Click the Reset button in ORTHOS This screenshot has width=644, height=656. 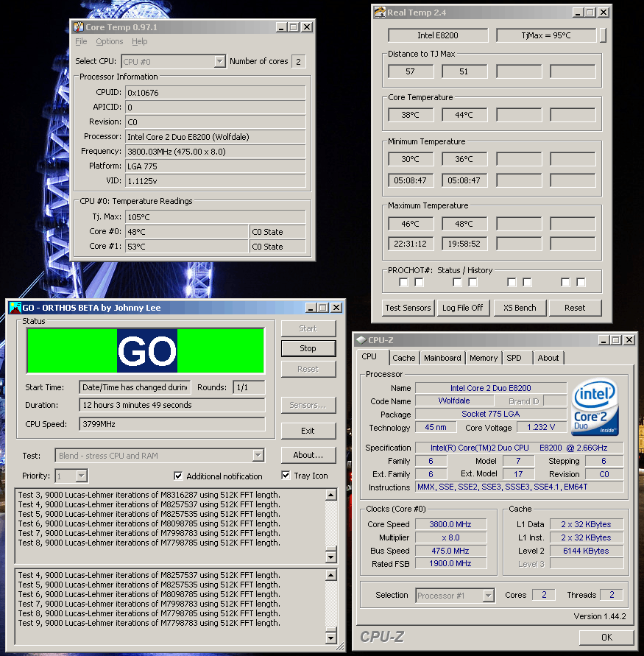[x=308, y=370]
